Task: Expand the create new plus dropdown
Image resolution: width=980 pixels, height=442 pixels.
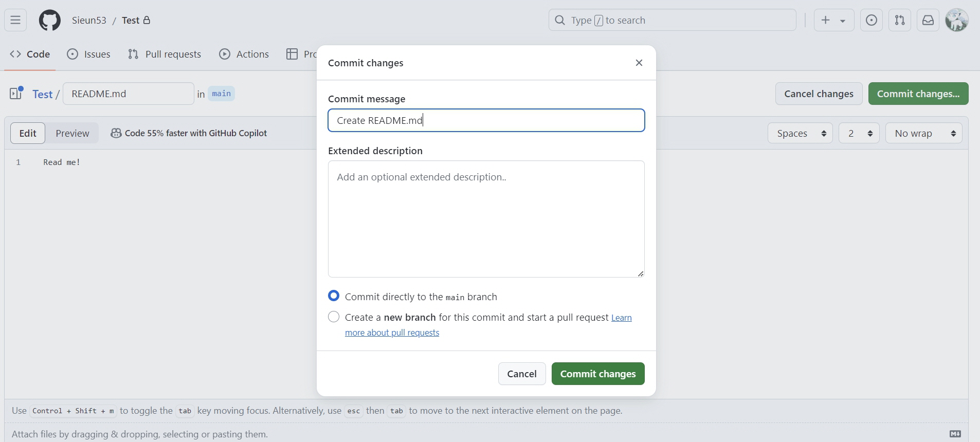Action: (x=833, y=20)
